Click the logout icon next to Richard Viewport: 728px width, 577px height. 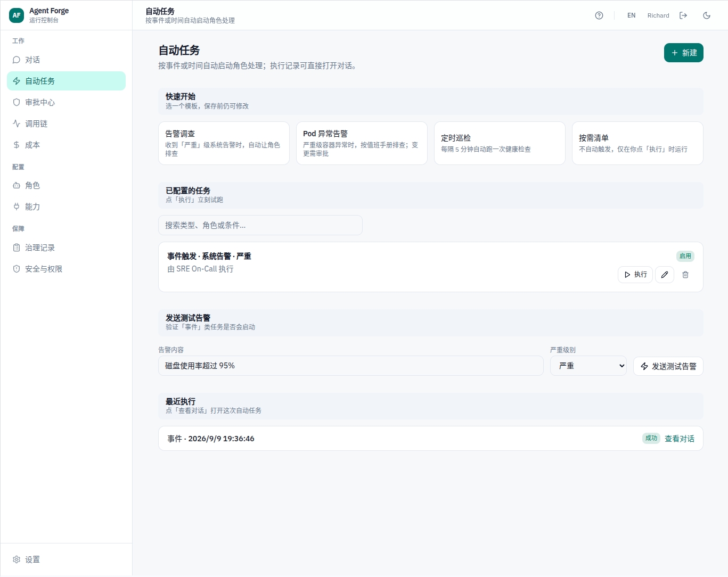[x=683, y=15]
